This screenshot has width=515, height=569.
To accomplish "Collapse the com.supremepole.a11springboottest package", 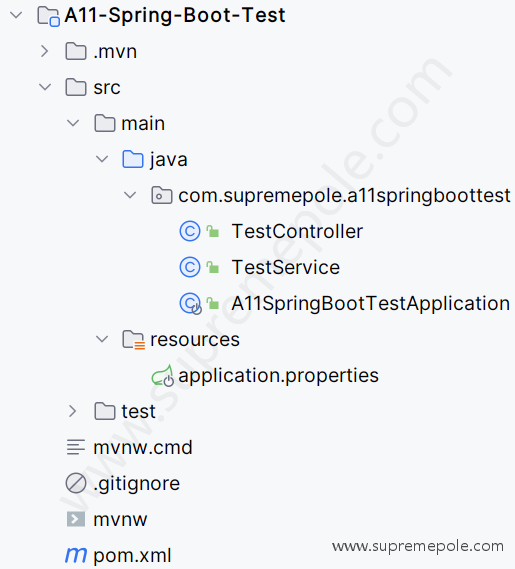I will click(x=130, y=195).
